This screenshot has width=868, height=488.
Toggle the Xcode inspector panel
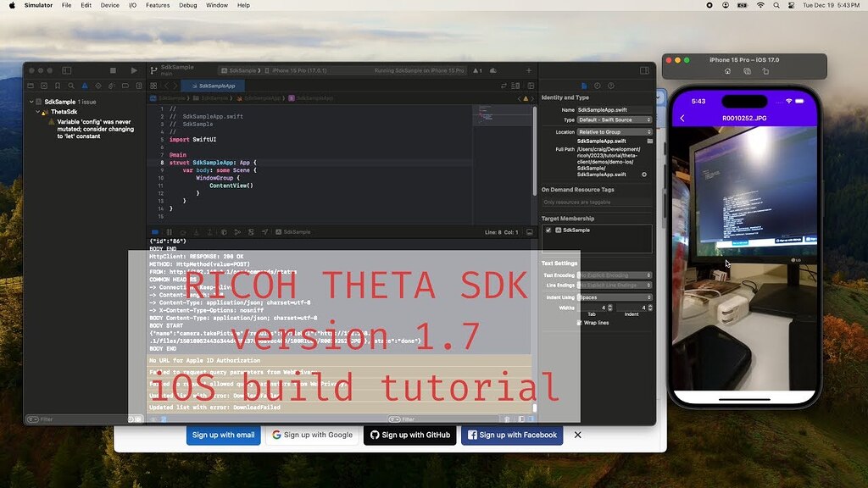644,70
